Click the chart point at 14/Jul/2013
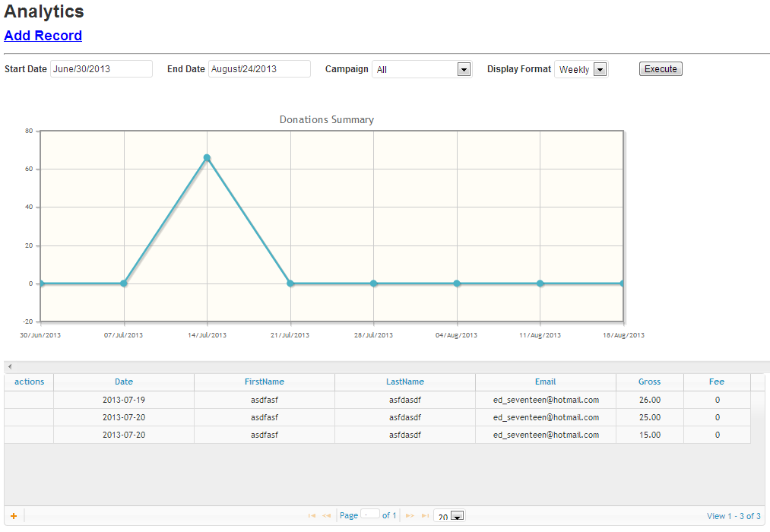This screenshot has width=770, height=532. (x=207, y=157)
